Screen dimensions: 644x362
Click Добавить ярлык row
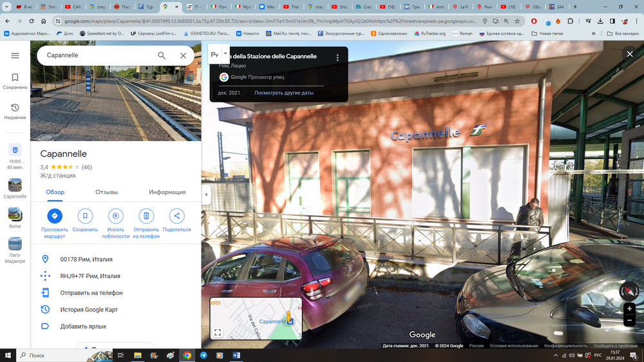click(x=116, y=327)
